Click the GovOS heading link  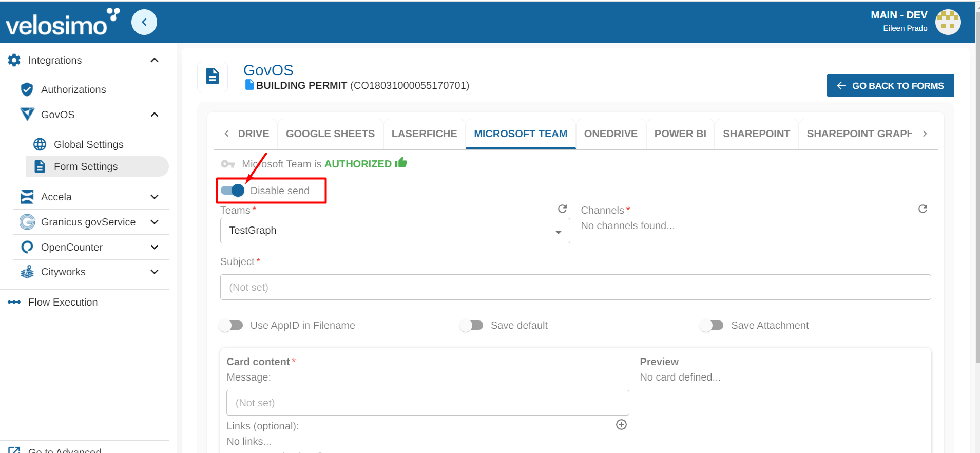tap(268, 70)
